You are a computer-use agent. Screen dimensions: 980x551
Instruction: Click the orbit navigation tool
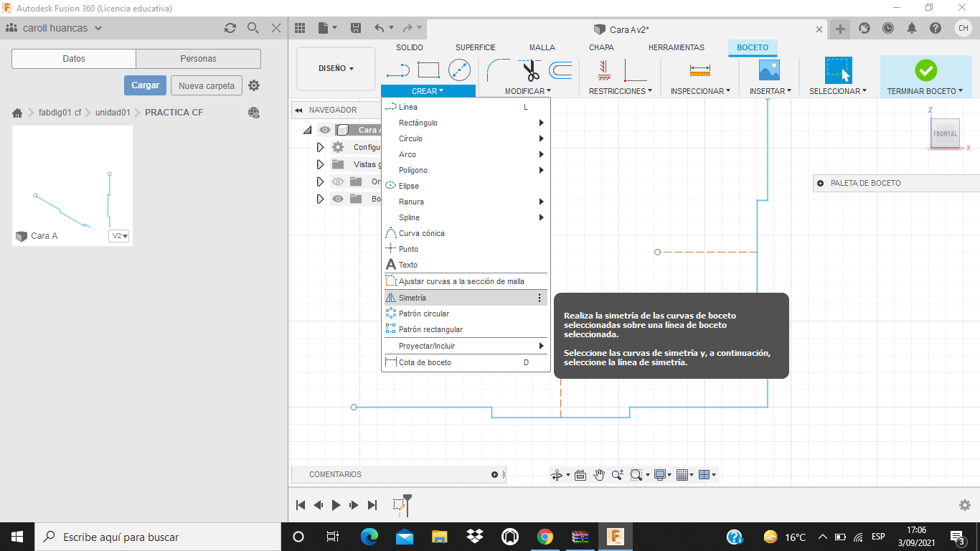point(556,475)
